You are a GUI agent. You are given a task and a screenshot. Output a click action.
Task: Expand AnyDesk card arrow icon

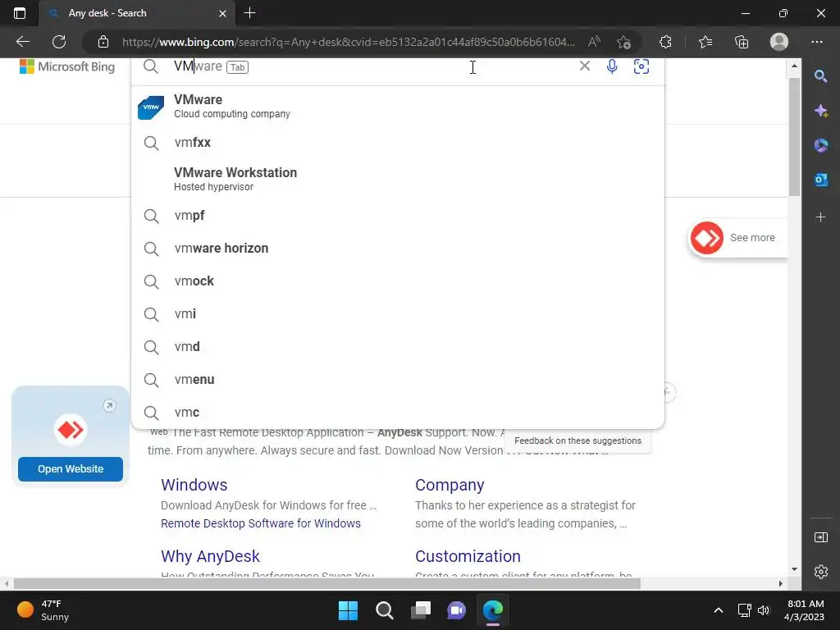coord(109,405)
